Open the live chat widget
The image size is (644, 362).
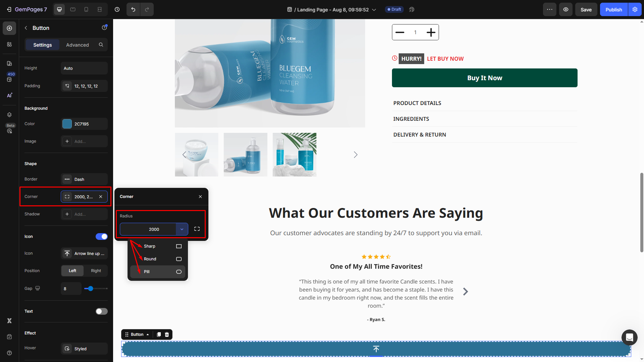point(629,337)
